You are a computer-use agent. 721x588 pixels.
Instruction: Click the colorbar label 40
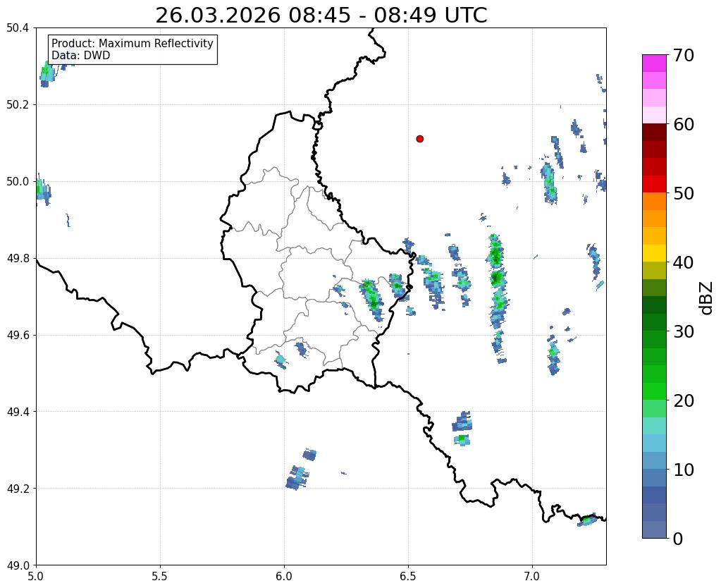(x=684, y=262)
